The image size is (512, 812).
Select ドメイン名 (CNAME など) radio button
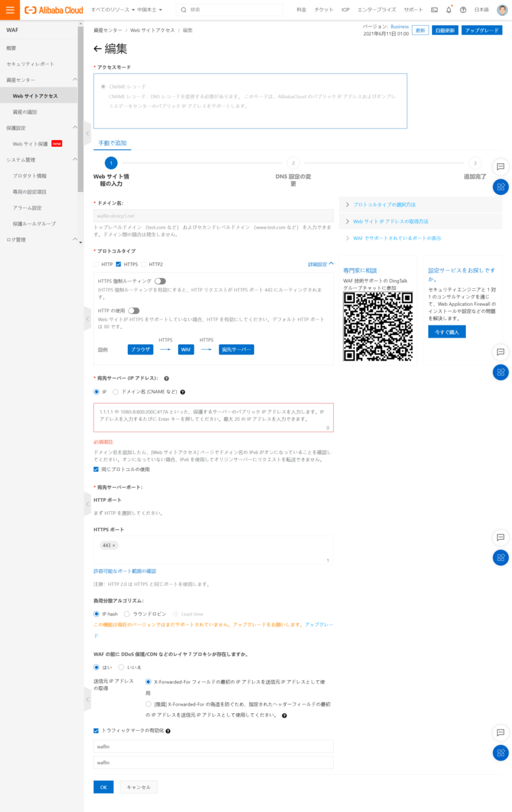pos(115,392)
